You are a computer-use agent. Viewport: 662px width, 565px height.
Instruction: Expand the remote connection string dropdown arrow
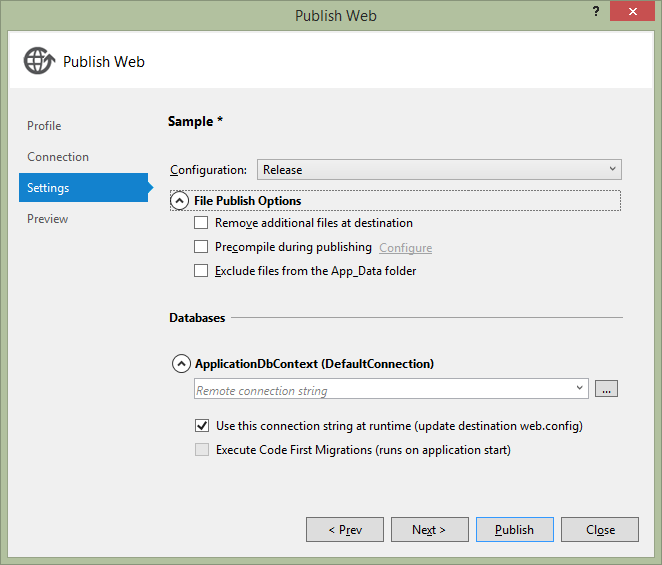[580, 389]
